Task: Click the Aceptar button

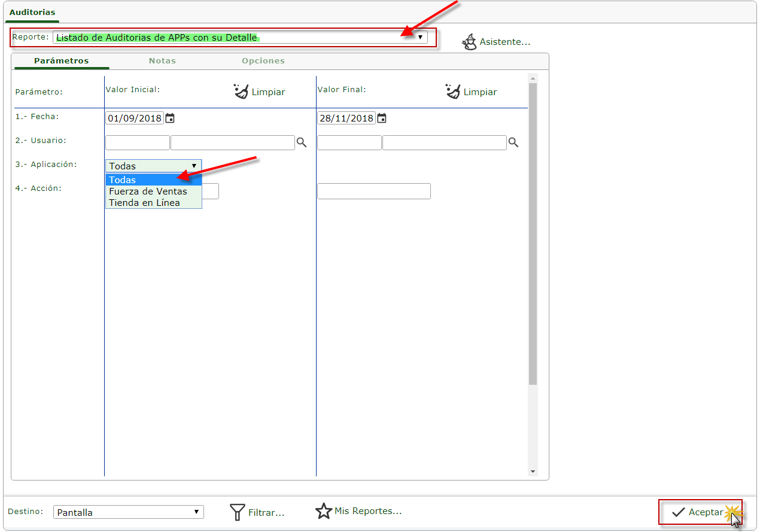Action: tap(700, 512)
